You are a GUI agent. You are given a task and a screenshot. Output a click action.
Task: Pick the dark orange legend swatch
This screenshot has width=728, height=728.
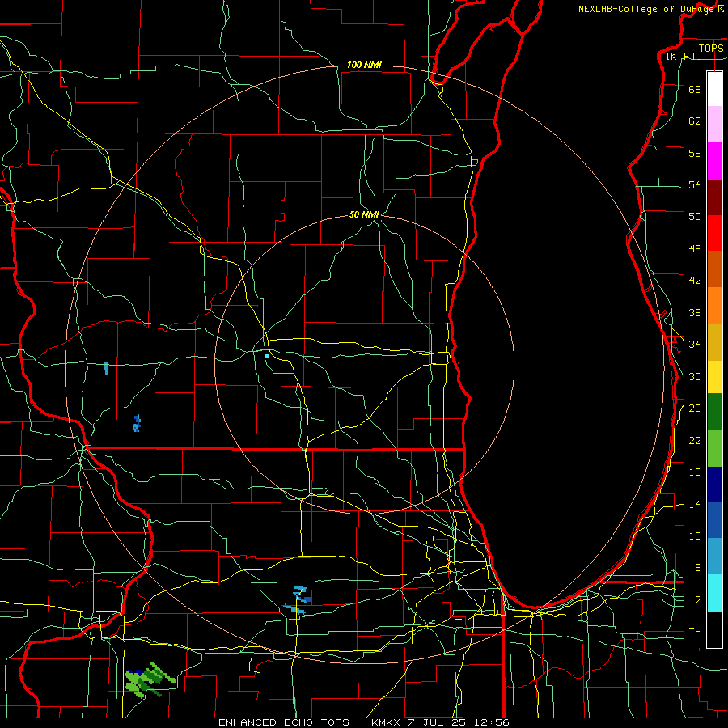point(714,269)
